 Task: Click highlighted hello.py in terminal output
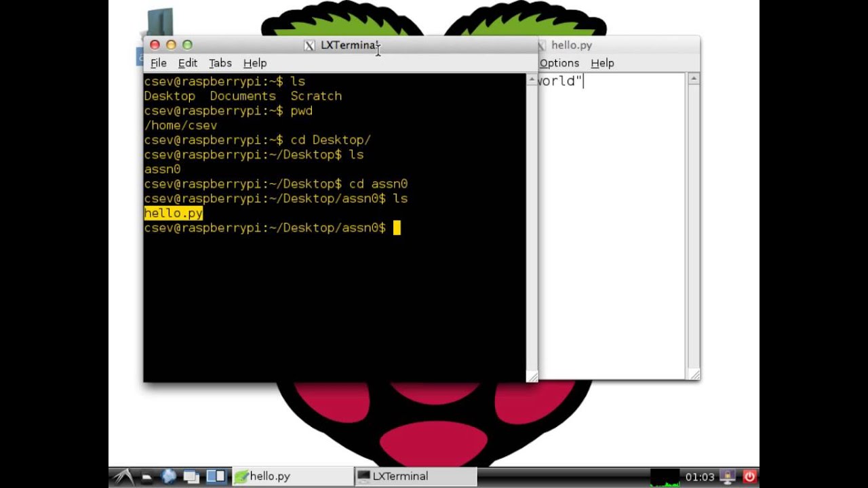tap(174, 213)
